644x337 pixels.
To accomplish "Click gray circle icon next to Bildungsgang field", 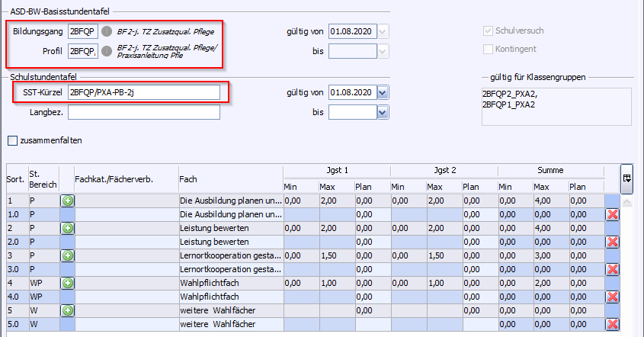I will [107, 32].
